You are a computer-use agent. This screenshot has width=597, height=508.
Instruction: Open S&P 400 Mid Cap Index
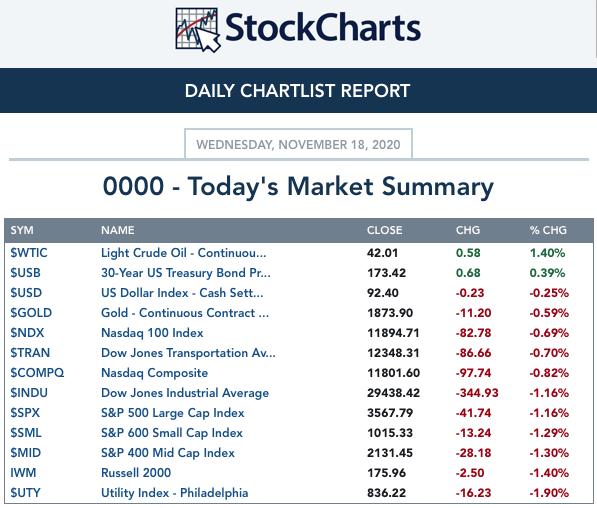(x=168, y=453)
